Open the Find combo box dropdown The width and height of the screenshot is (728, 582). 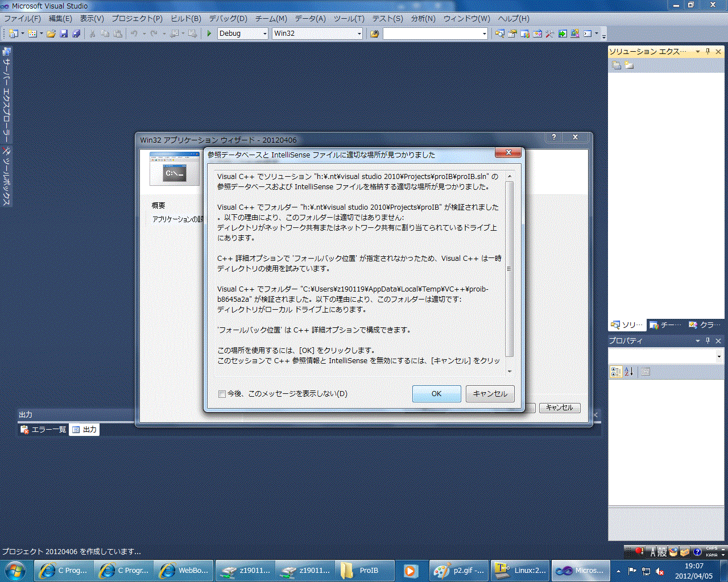pyautogui.click(x=485, y=34)
